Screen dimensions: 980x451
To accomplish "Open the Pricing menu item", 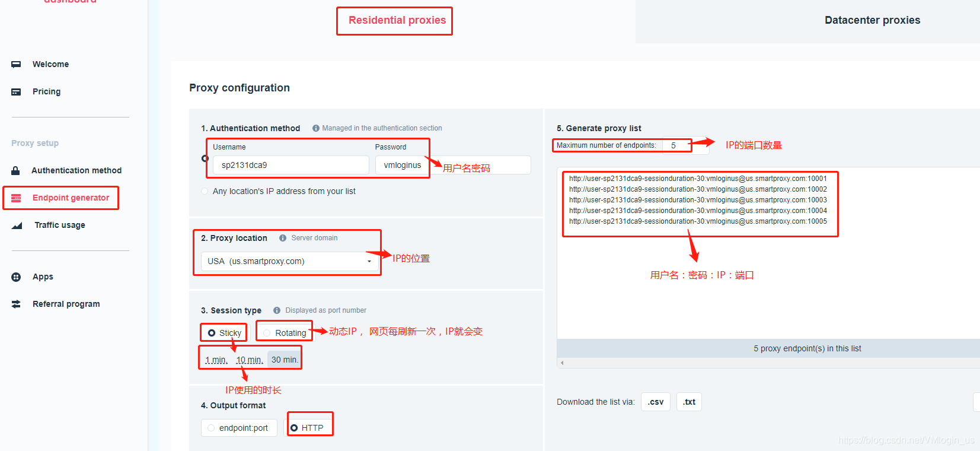I will coord(46,91).
